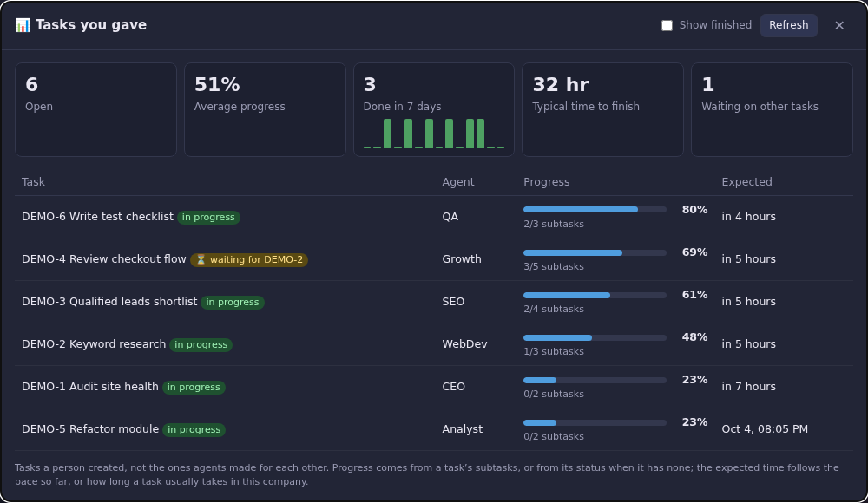
Task: Click the Done in 7 days bar chart
Action: (x=434, y=134)
